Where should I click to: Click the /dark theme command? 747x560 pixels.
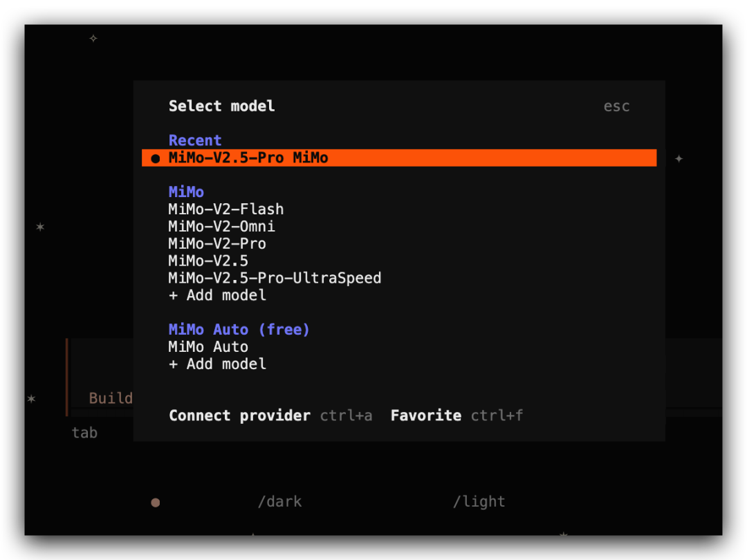click(x=279, y=501)
